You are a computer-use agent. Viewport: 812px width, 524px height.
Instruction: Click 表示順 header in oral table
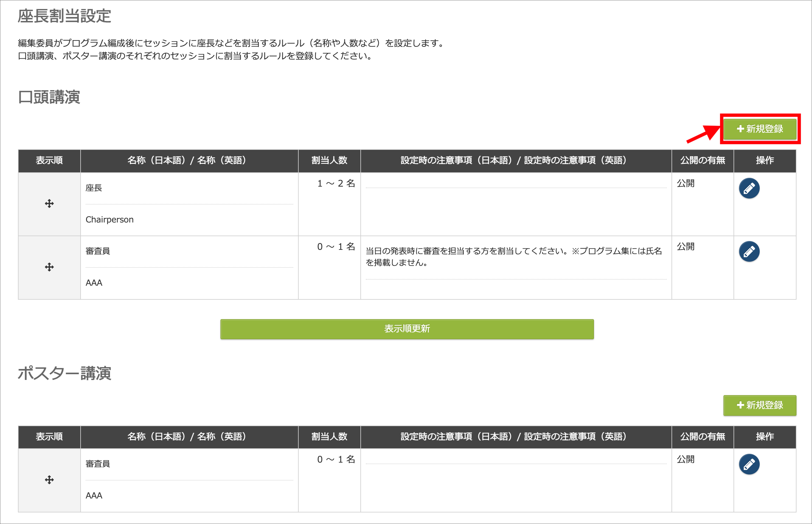tap(49, 160)
